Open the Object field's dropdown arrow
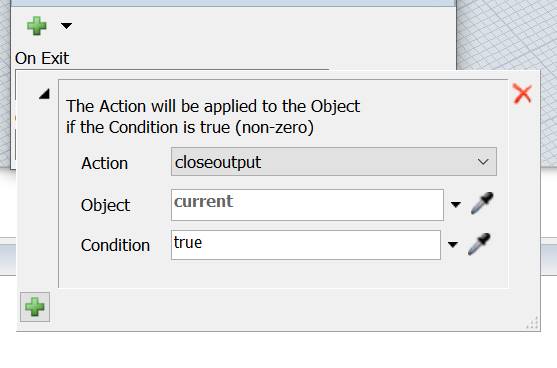This screenshot has width=557, height=368. coord(456,205)
